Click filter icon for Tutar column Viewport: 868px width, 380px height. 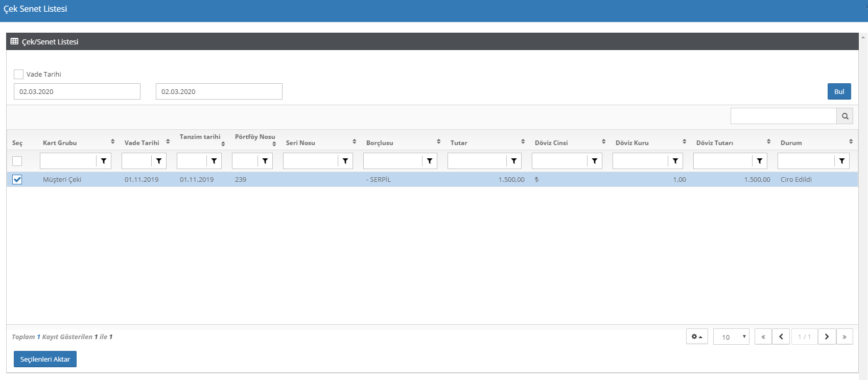pos(514,161)
